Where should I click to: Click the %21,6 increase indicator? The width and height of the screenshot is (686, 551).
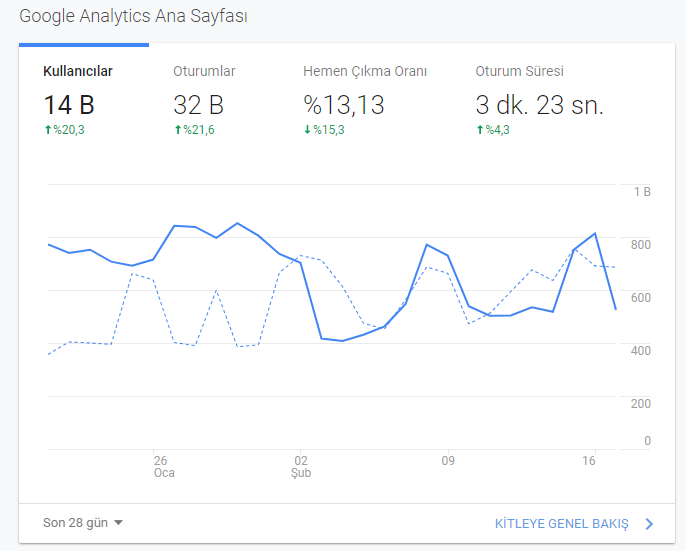(194, 130)
